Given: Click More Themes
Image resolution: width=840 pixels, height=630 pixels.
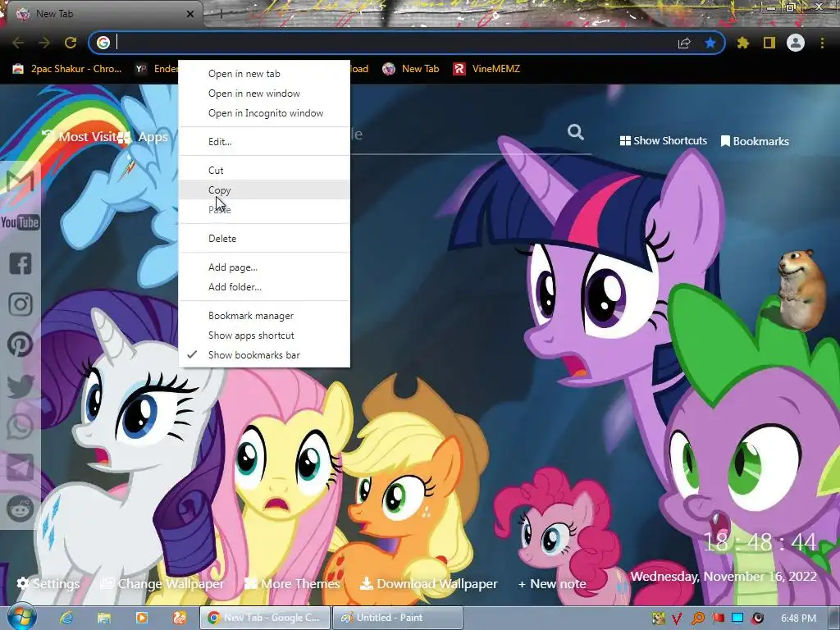Looking at the screenshot, I should coord(292,583).
